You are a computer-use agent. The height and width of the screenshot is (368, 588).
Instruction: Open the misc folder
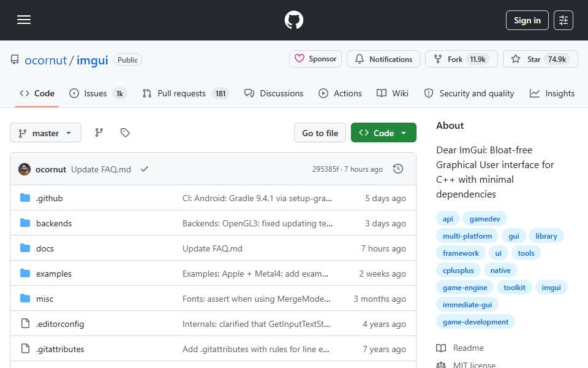[x=45, y=299]
